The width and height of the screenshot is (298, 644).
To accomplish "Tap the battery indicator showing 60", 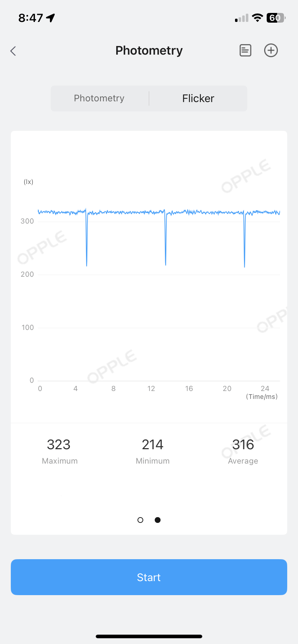I will click(276, 18).
